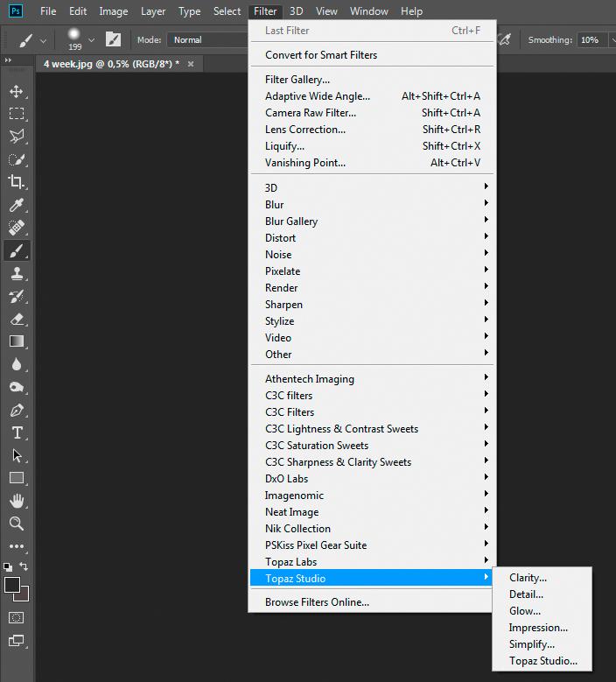This screenshot has width=616, height=682.
Task: Open the Window menu
Action: (368, 11)
